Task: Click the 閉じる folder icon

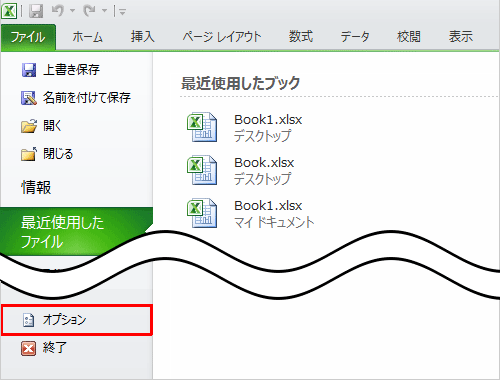Action: [x=29, y=154]
